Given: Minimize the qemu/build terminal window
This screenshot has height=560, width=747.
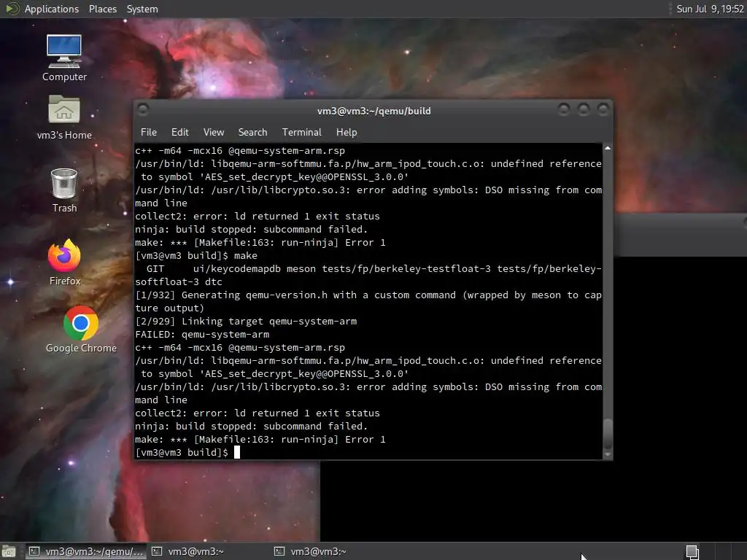Looking at the screenshot, I should tap(564, 109).
